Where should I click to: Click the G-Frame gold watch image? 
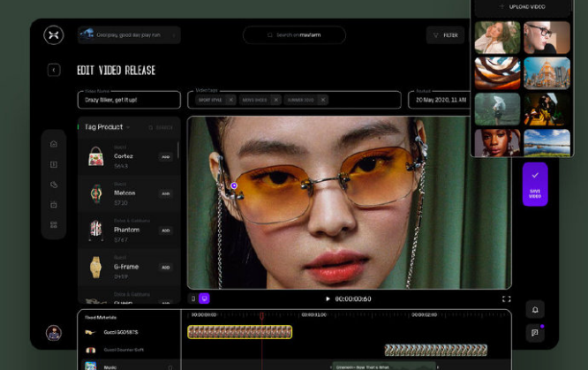pyautogui.click(x=96, y=267)
